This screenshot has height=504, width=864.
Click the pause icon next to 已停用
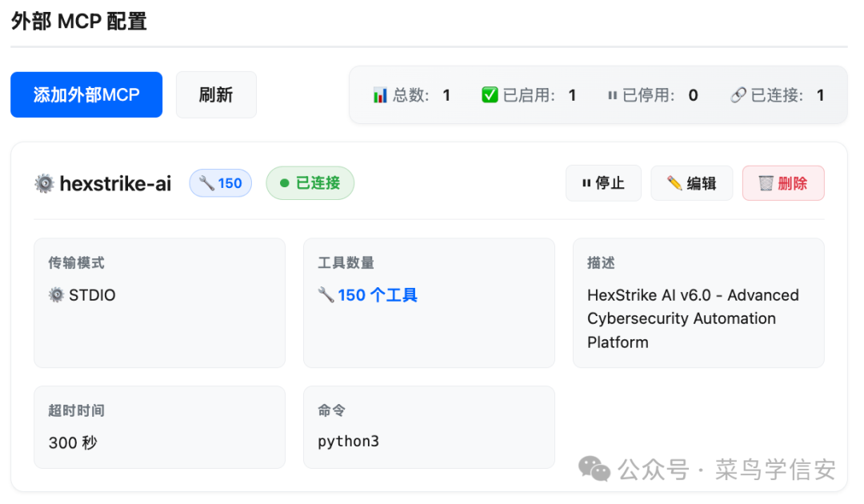612,94
